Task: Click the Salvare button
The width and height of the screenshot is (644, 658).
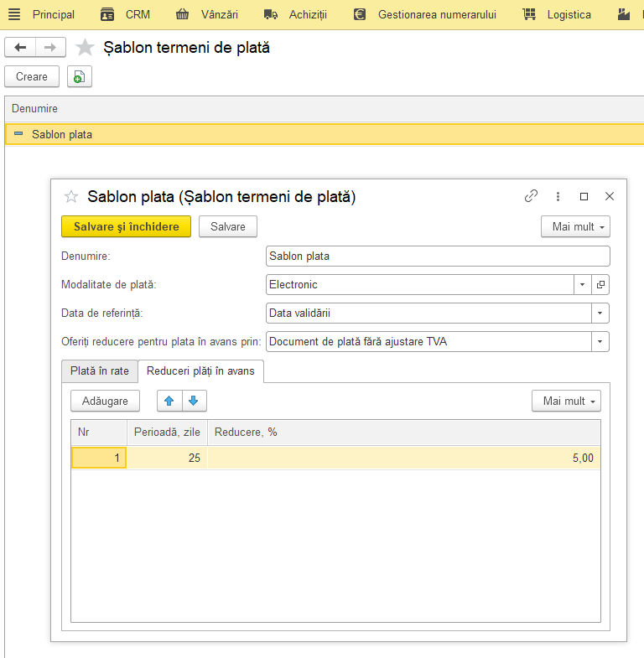Action: point(228,226)
